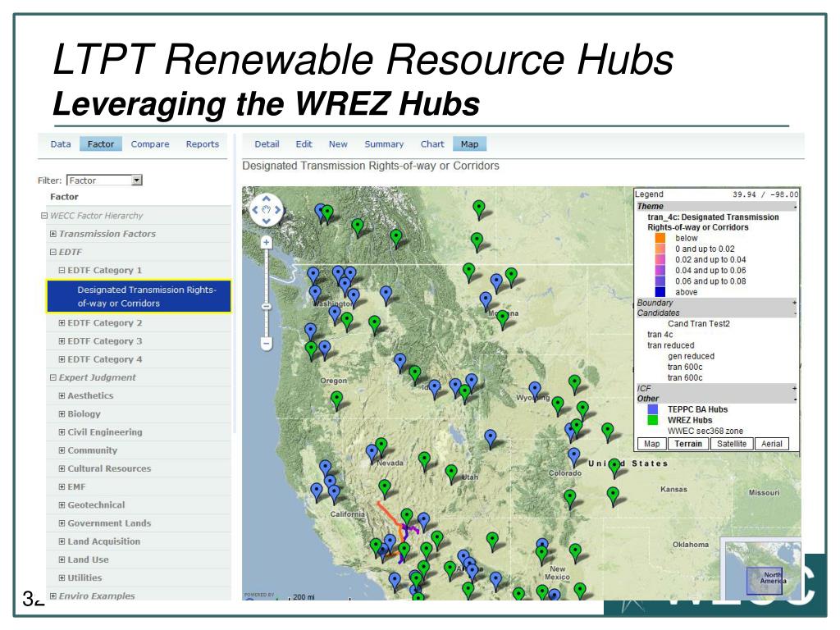840x630 pixels.
Task: Click the hand icon in the pan control
Action: pyautogui.click(x=267, y=210)
